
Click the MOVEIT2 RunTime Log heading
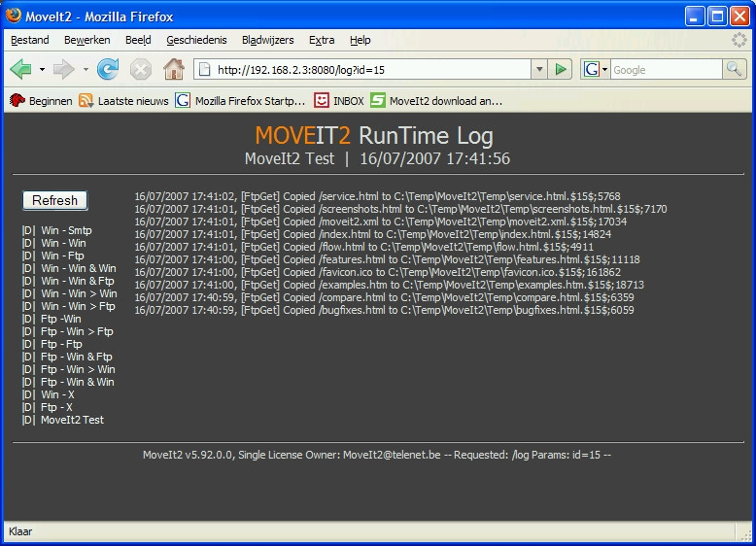point(374,135)
